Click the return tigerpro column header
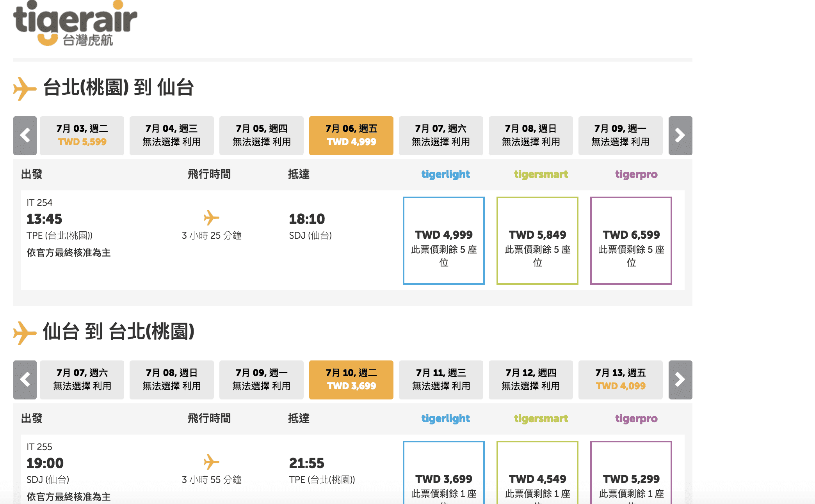Screen dimensions: 815x504 [636, 419]
